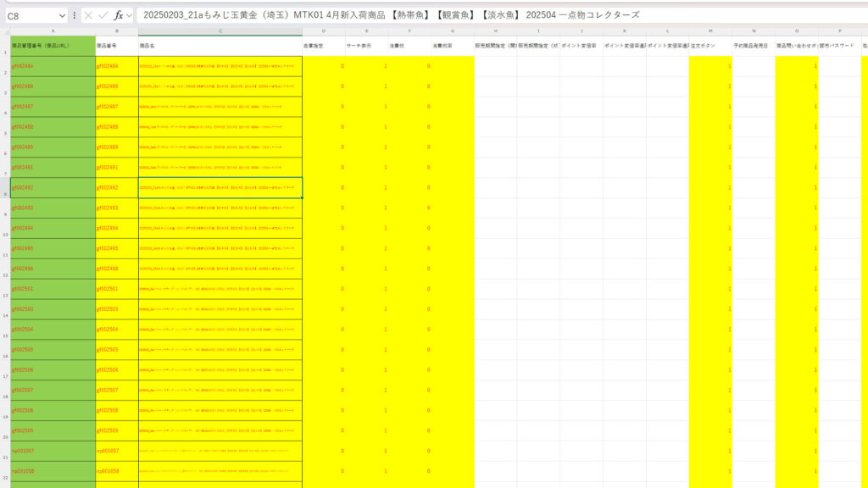Select column A header

(53, 31)
